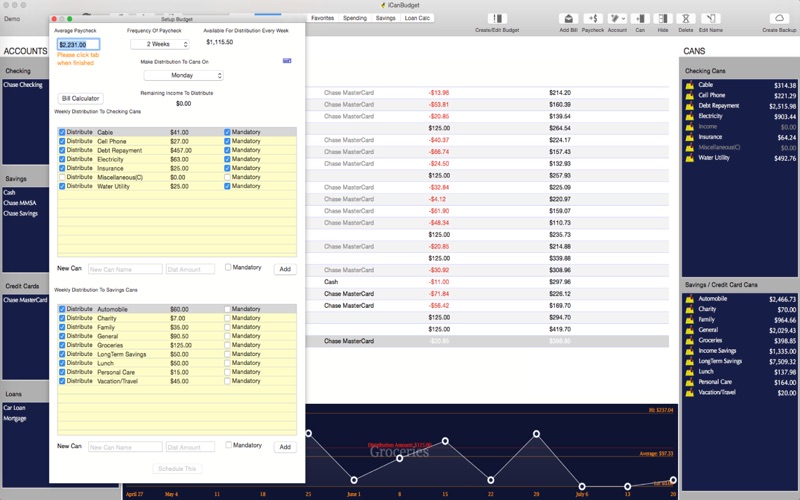Click the Groceries can icon
The height and width of the screenshot is (500, 800).
tap(690, 340)
